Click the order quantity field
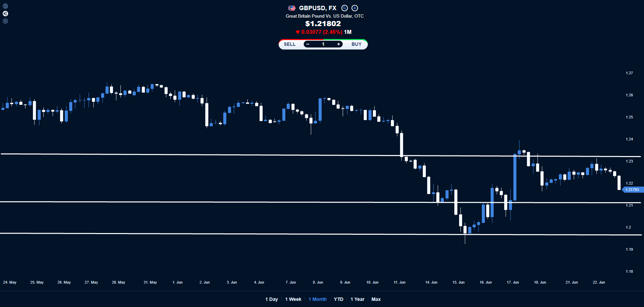This screenshot has height=307, width=644. tap(323, 44)
